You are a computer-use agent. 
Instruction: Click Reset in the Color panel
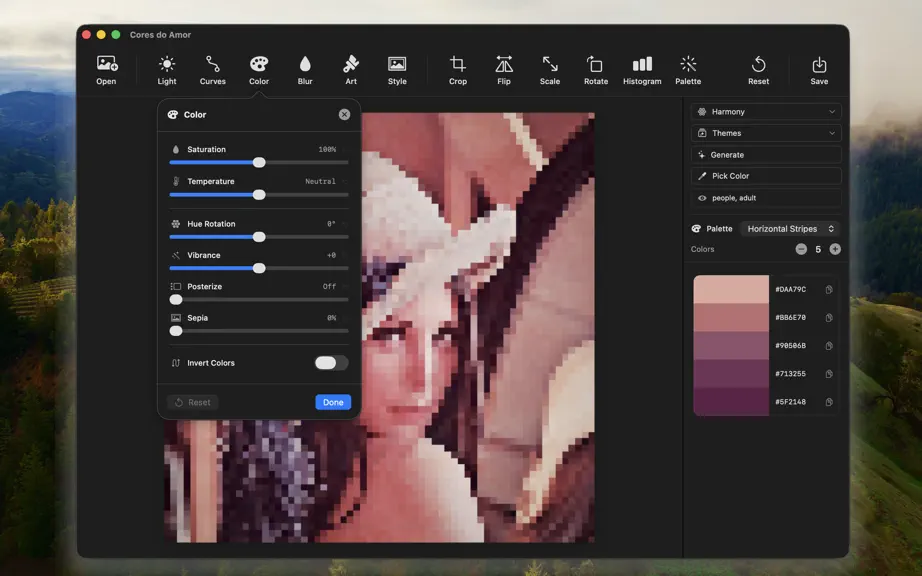coord(193,402)
